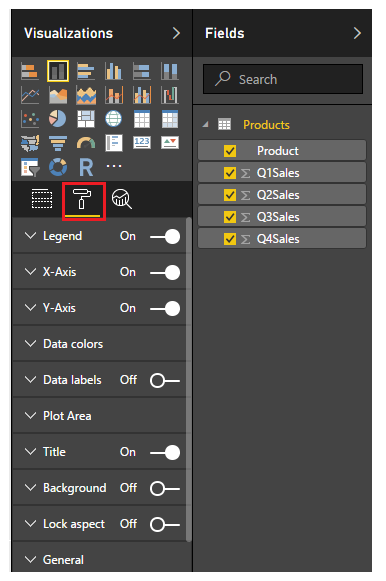Image resolution: width=386 pixels, height=581 pixels.
Task: Choose the donut chart visualization icon
Action: pyautogui.click(x=58, y=167)
